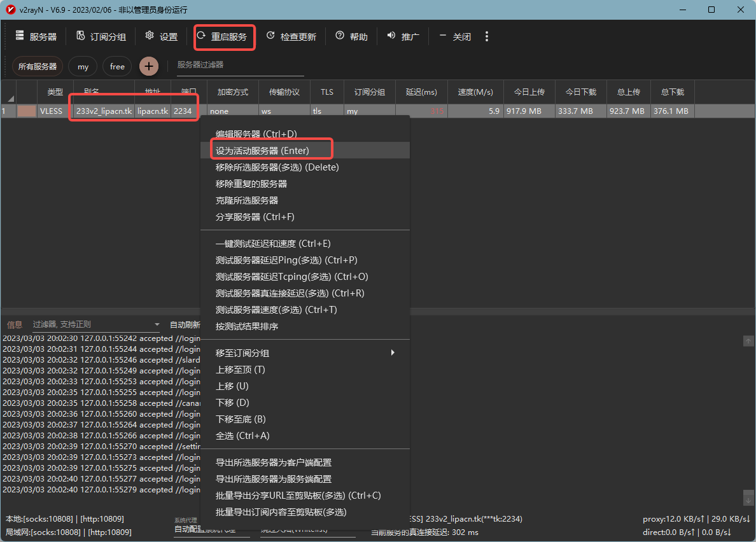The width and height of the screenshot is (756, 542).
Task: Choose 移除所选服务器 (Delete) menu entry
Action: [x=305, y=167]
